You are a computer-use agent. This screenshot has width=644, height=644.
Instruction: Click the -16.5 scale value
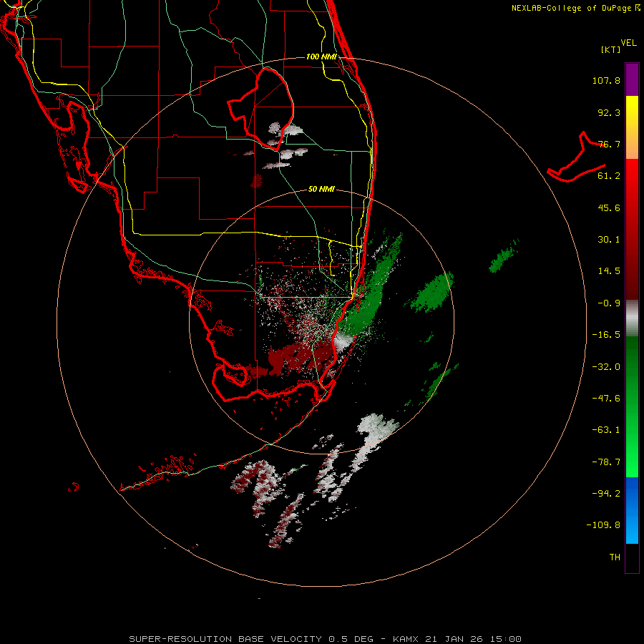pos(606,335)
